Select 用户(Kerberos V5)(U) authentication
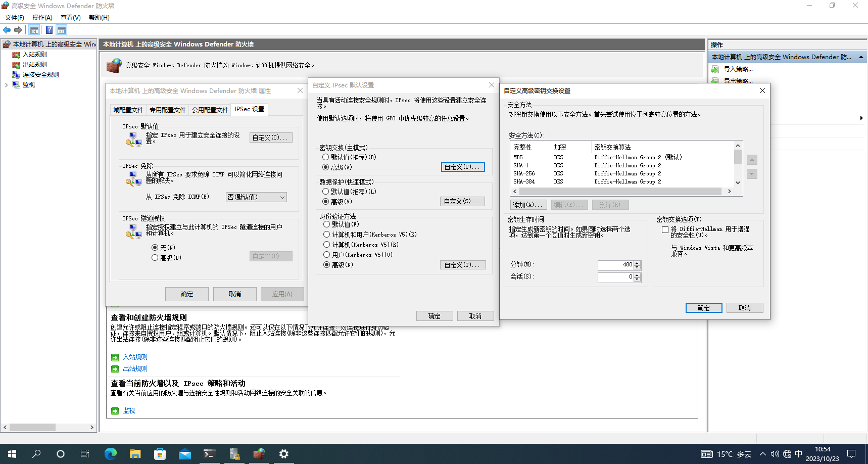Viewport: 868px width, 464px height. [x=326, y=255]
